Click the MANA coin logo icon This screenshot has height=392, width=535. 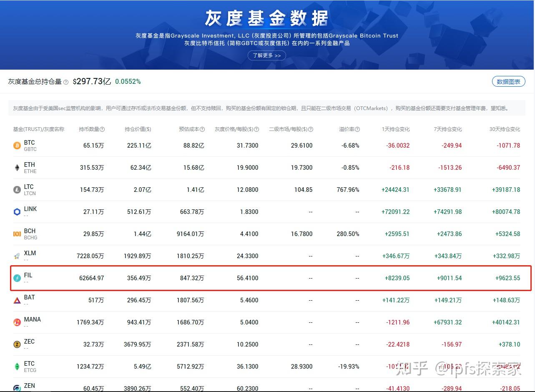(17, 322)
